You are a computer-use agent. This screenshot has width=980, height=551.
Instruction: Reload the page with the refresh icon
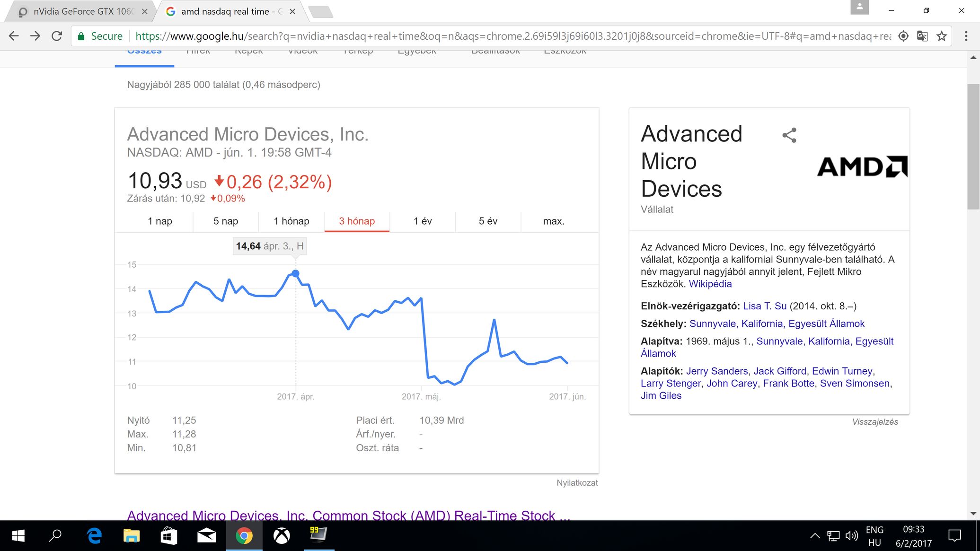point(57,36)
